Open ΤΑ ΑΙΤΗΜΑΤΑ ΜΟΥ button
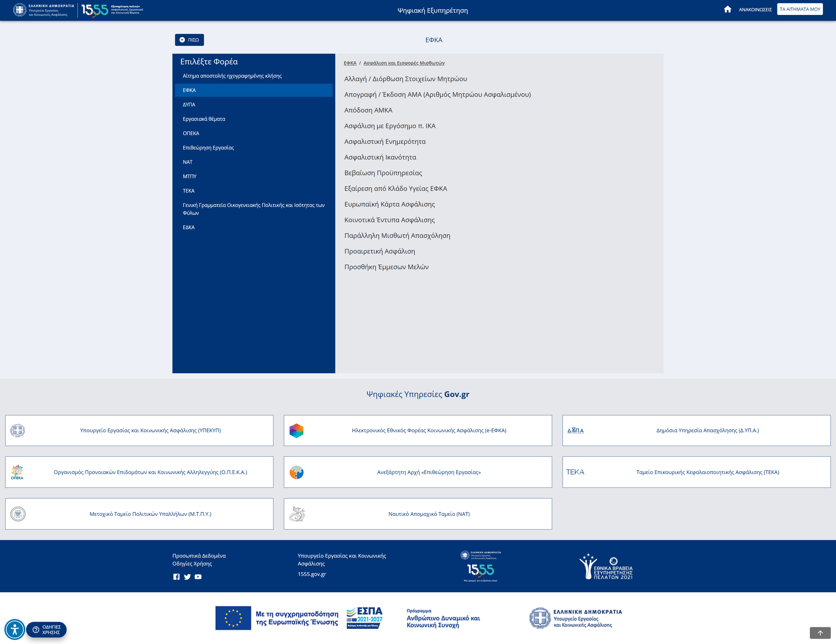 coord(800,9)
